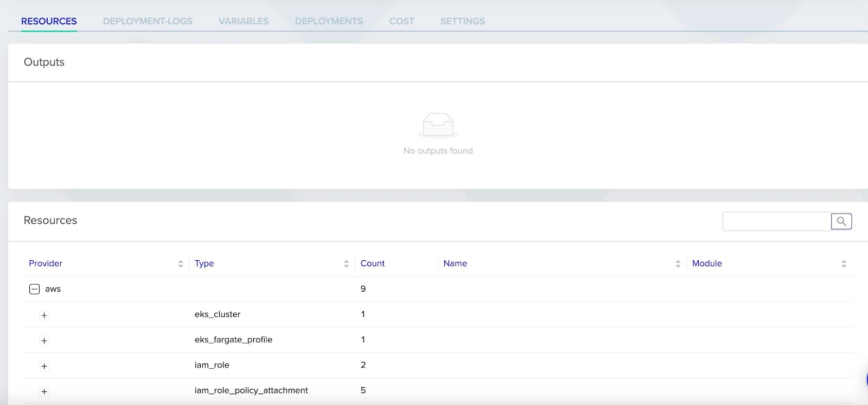The height and width of the screenshot is (405, 868).
Task: Open the SETTINGS tab
Action: [463, 21]
